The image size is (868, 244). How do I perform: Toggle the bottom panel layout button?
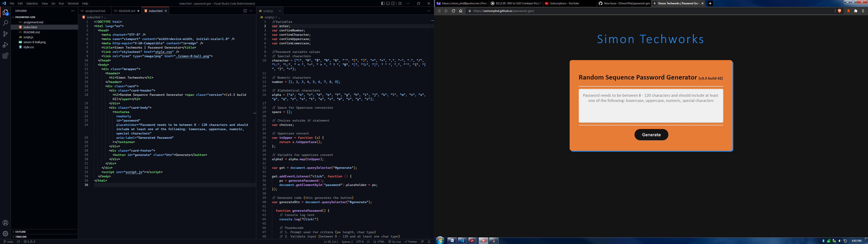388,3
